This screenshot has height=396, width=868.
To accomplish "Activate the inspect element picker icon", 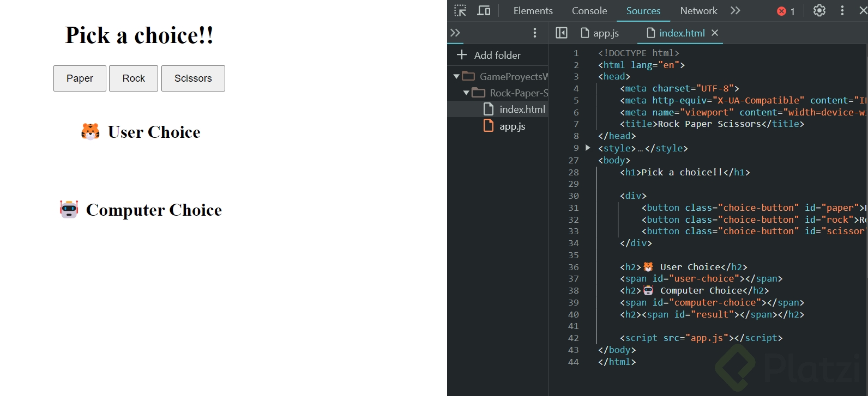I will 460,11.
